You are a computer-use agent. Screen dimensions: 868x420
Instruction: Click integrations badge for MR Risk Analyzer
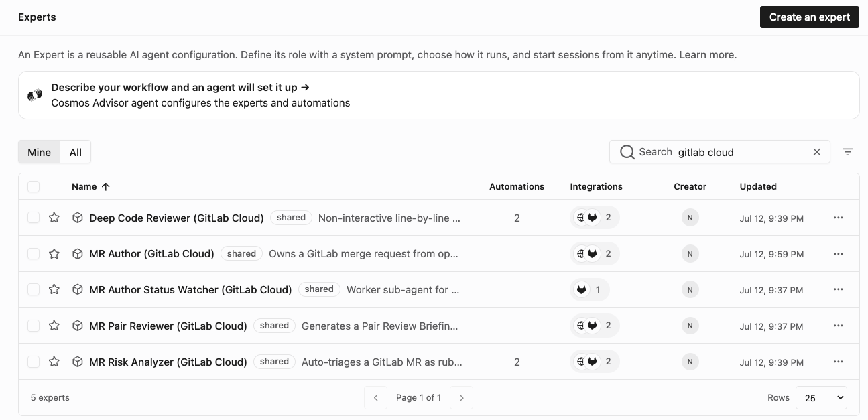(x=595, y=362)
